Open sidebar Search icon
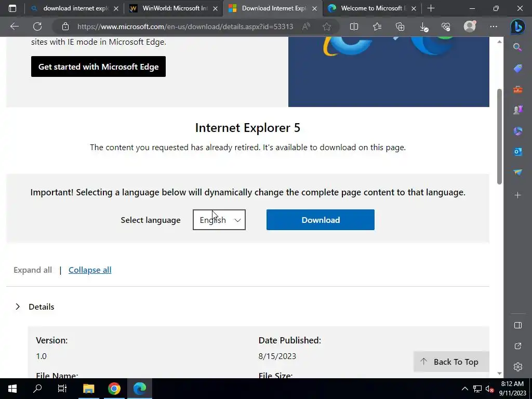 517,47
